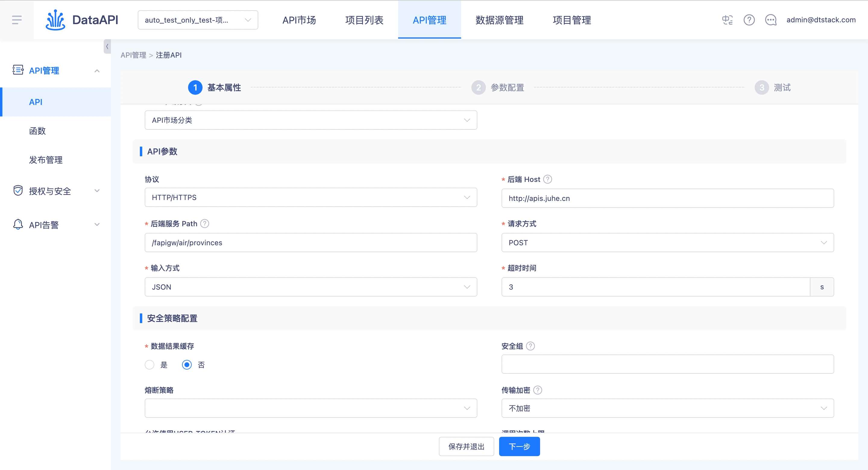Click the API告警 bell icon
The image size is (868, 470).
point(18,224)
